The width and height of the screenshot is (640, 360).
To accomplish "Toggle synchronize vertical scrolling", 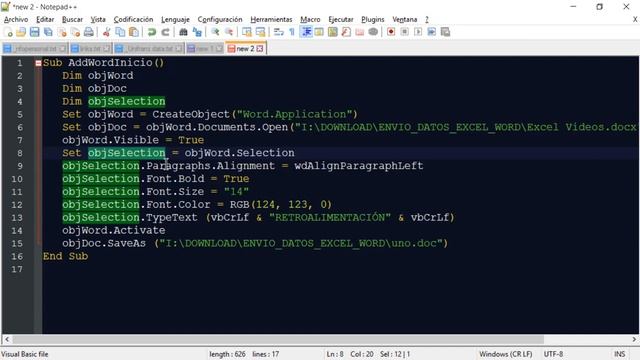I will [247, 32].
